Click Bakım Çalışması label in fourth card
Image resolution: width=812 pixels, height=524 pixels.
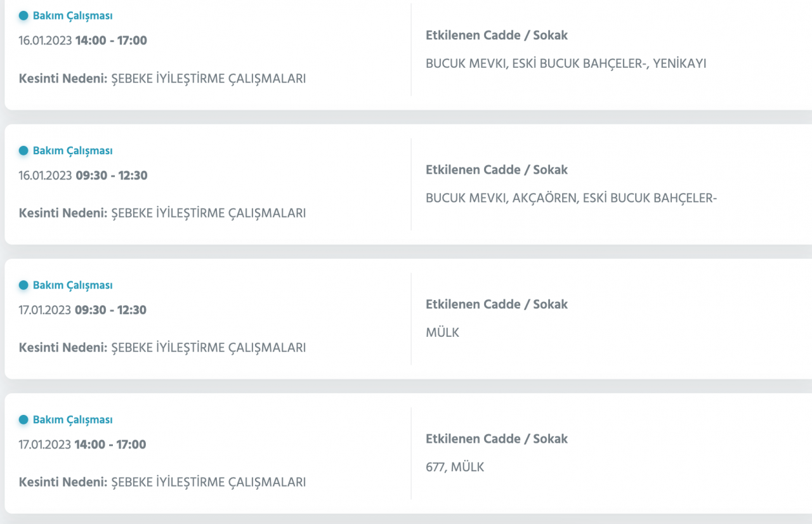point(72,419)
